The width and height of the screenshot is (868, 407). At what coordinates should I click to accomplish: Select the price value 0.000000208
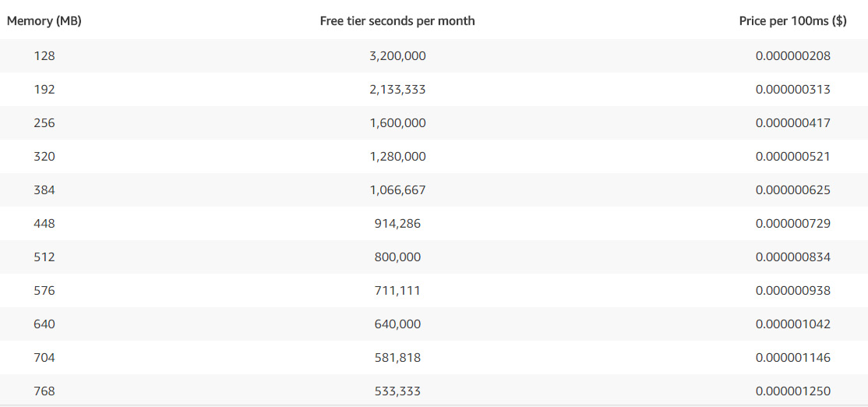click(792, 56)
